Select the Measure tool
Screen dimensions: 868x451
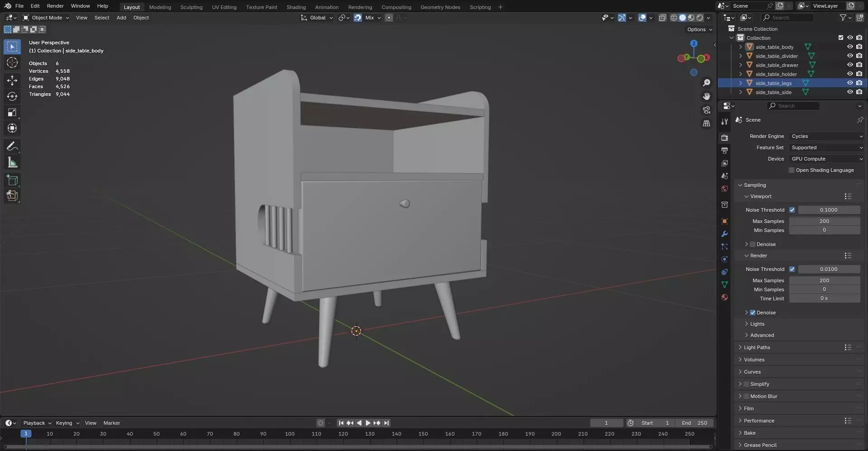12,162
